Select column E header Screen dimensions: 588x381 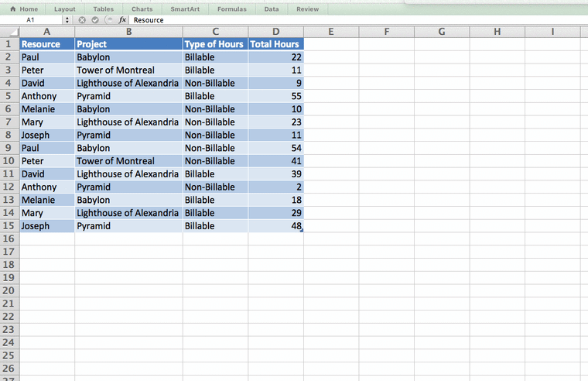[x=331, y=32]
